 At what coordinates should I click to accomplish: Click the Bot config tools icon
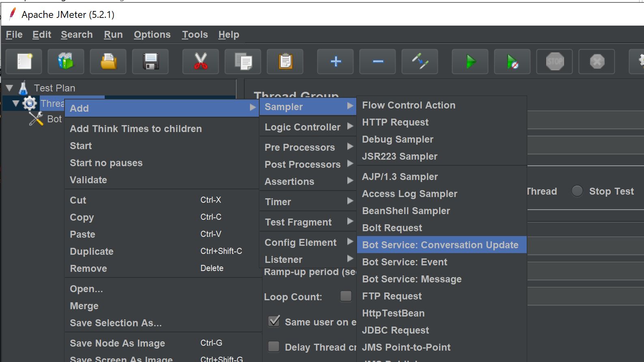coord(36,119)
